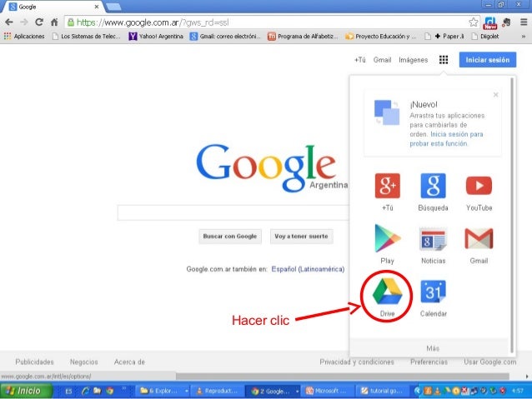Open the Drive app icon

[x=387, y=292]
